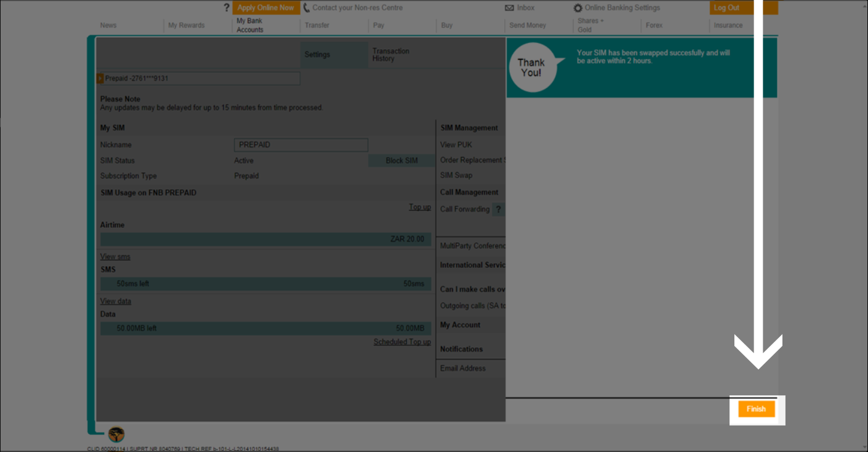Click the Outgoing calls (SA to...) entry
The image size is (868, 452).
click(x=473, y=306)
